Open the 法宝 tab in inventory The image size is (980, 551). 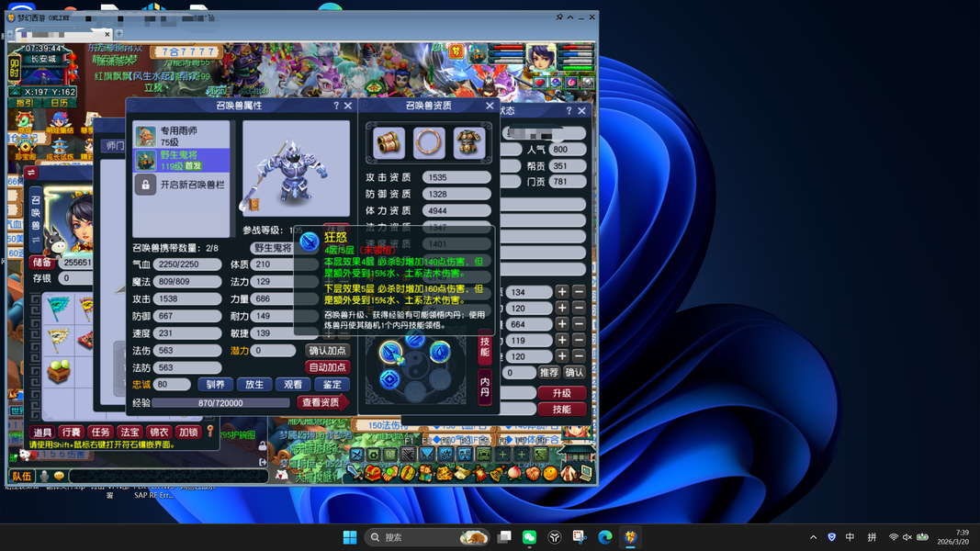(x=130, y=432)
